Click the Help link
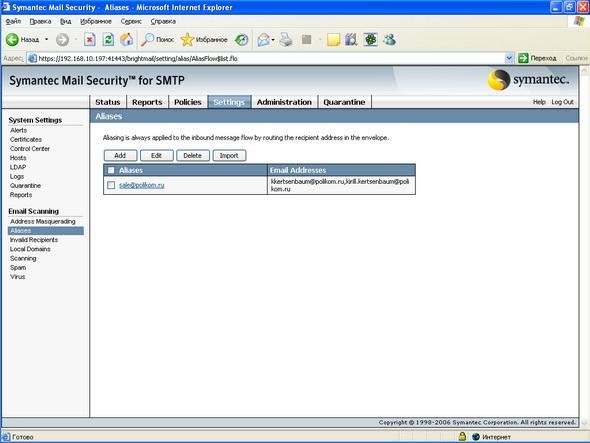This screenshot has width=590, height=443. 539,102
